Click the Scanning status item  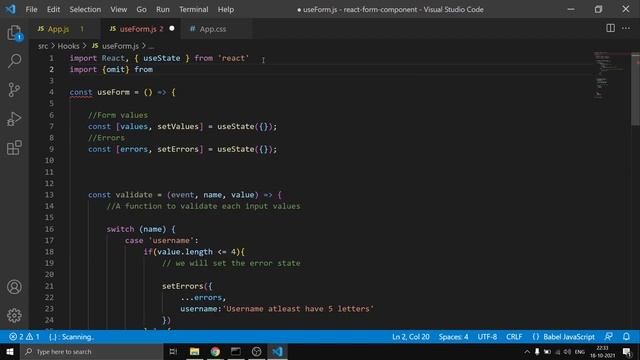pos(71,337)
